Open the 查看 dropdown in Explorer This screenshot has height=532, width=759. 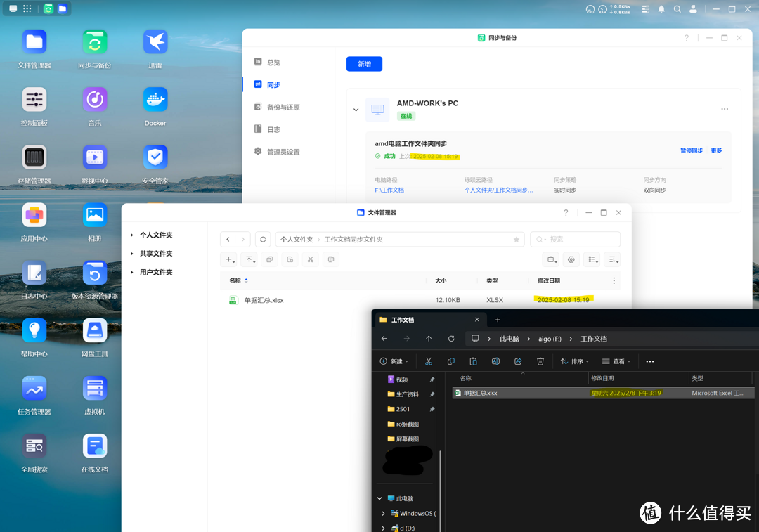click(617, 361)
